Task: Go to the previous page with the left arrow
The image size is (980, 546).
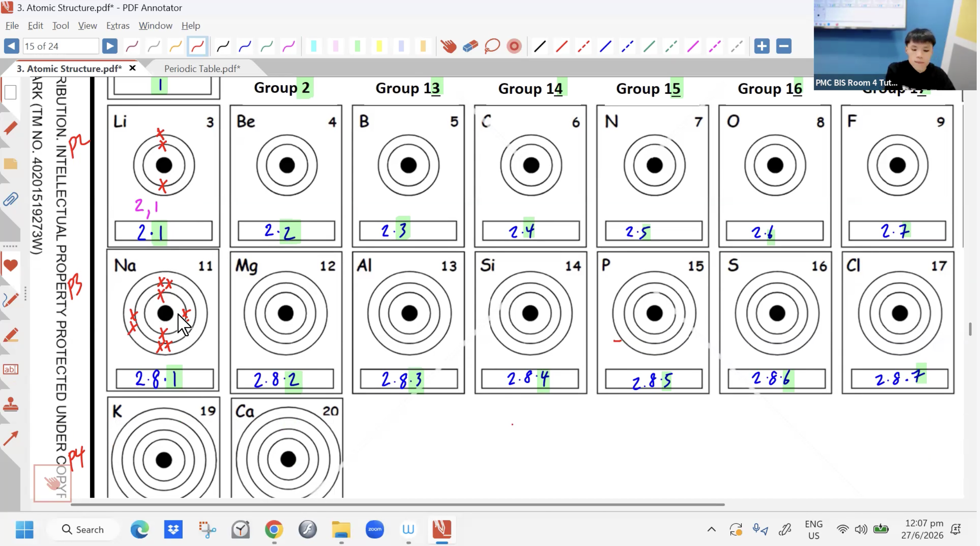Action: 12,46
